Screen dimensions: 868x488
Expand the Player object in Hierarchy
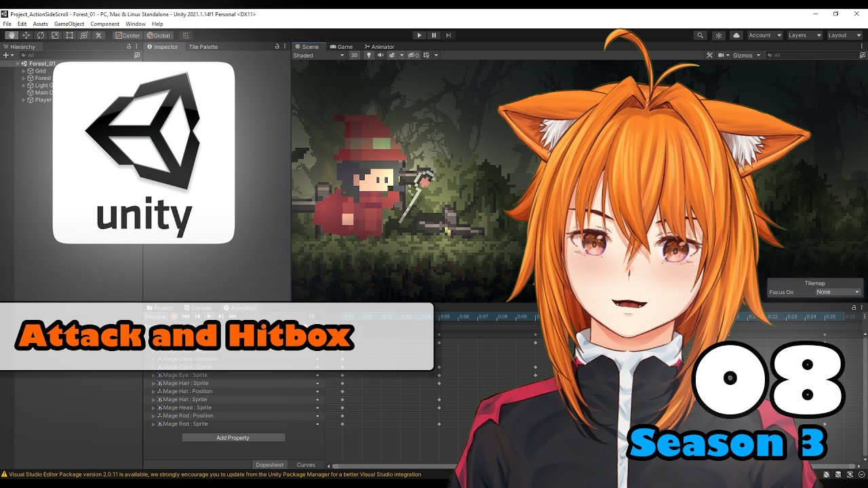(24, 100)
